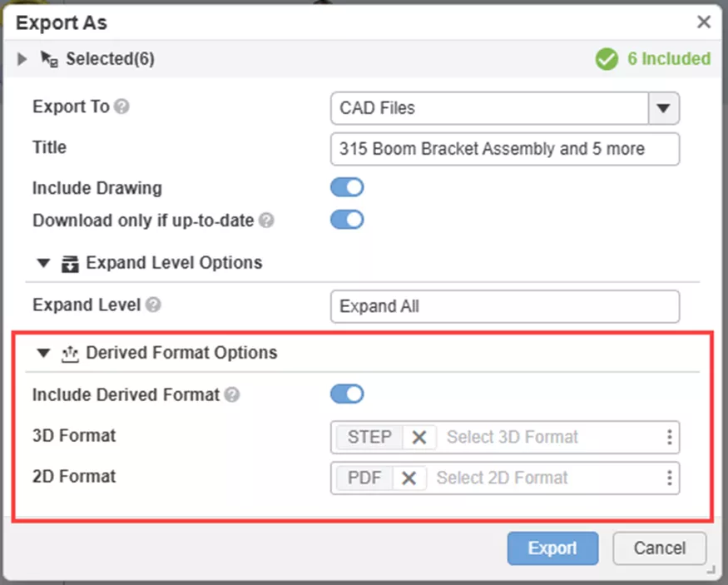
Task: Expand the Selected(6) section
Action: coord(21,58)
